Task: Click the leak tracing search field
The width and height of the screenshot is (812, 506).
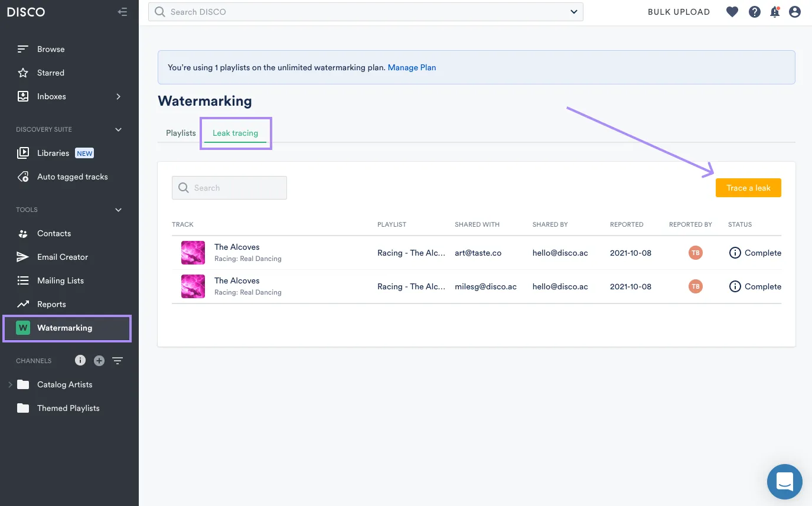Action: click(229, 187)
